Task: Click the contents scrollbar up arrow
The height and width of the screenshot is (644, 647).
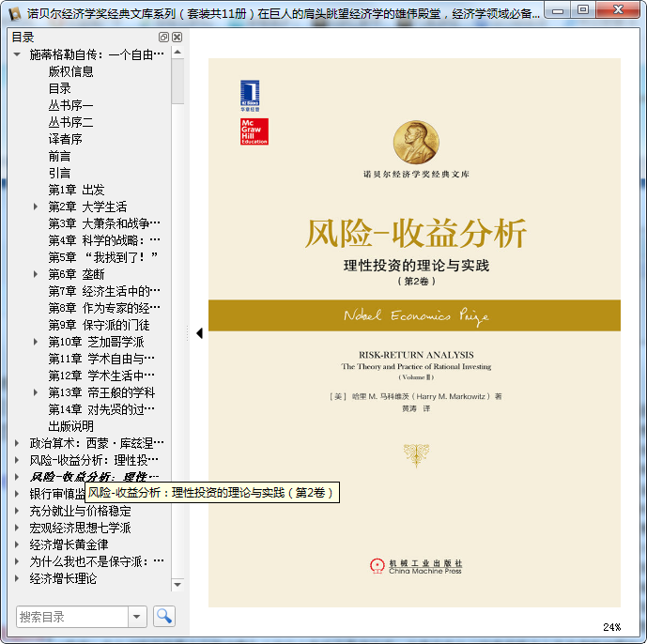Action: point(177,52)
